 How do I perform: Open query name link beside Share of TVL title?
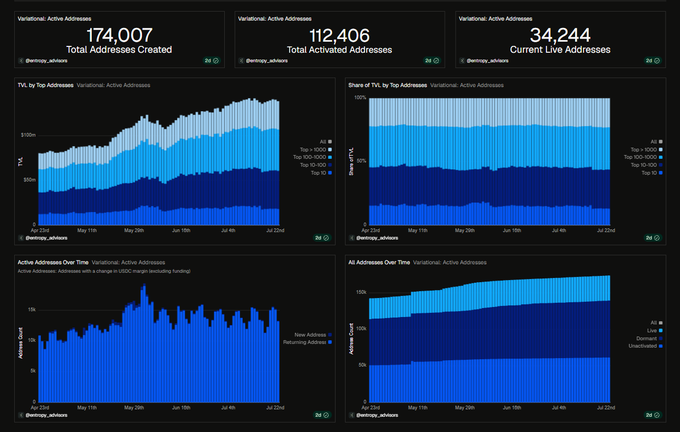[x=467, y=85]
